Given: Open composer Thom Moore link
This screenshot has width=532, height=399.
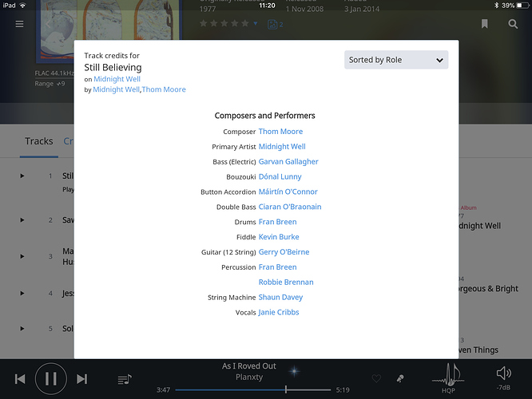Looking at the screenshot, I should point(280,132).
